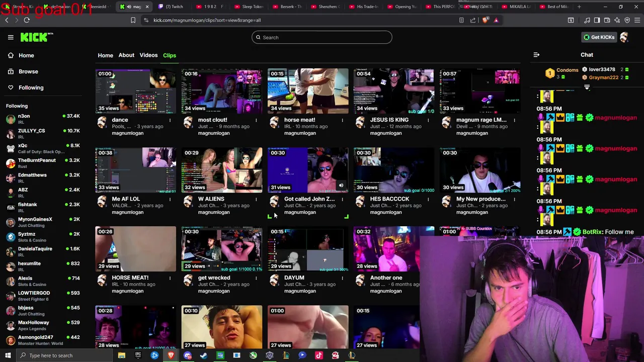Open the Kick hamburger menu
Viewport: 644px width, 362px height.
click(x=11, y=37)
